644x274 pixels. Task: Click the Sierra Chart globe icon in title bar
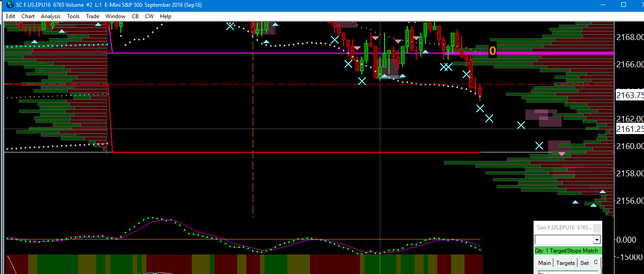pyautogui.click(x=9, y=5)
